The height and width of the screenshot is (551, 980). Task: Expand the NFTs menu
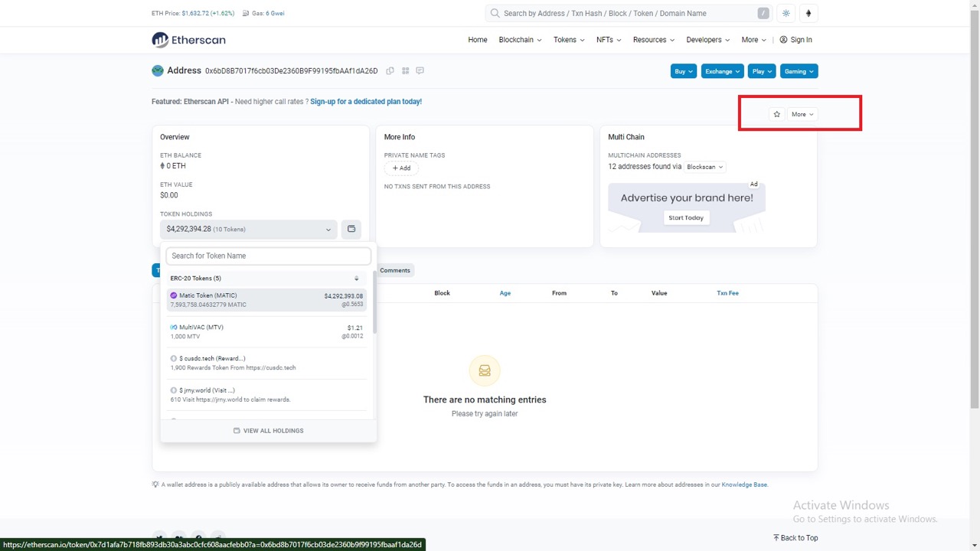pos(609,40)
